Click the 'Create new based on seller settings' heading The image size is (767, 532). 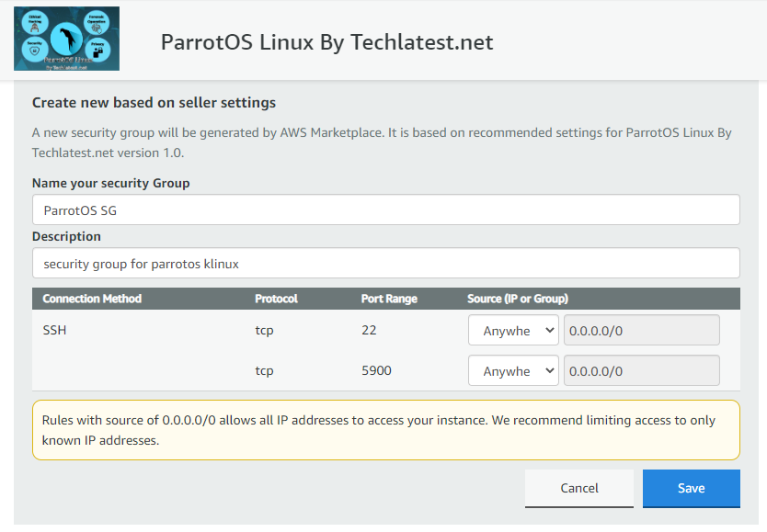(x=154, y=103)
